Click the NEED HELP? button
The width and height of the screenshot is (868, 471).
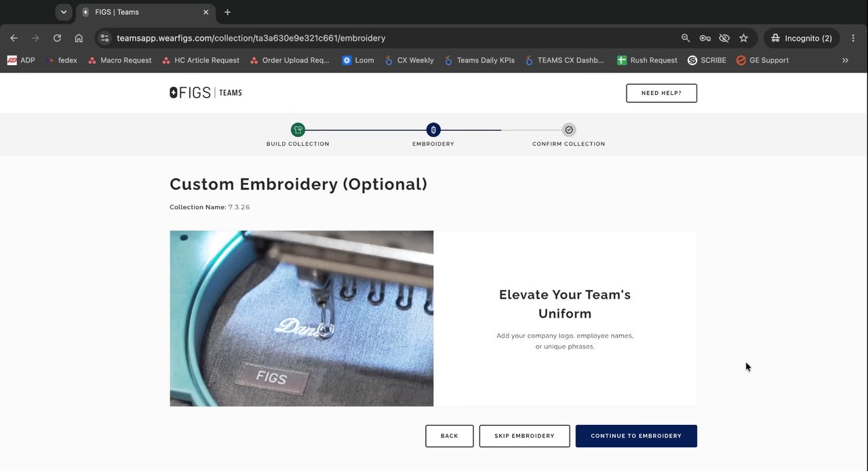pyautogui.click(x=661, y=93)
